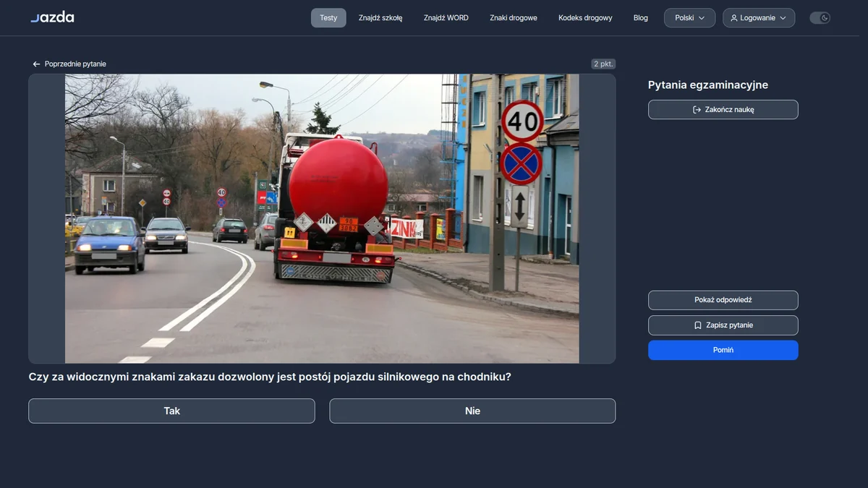
Task: Click the 2 pkt. badge
Action: [x=603, y=64]
